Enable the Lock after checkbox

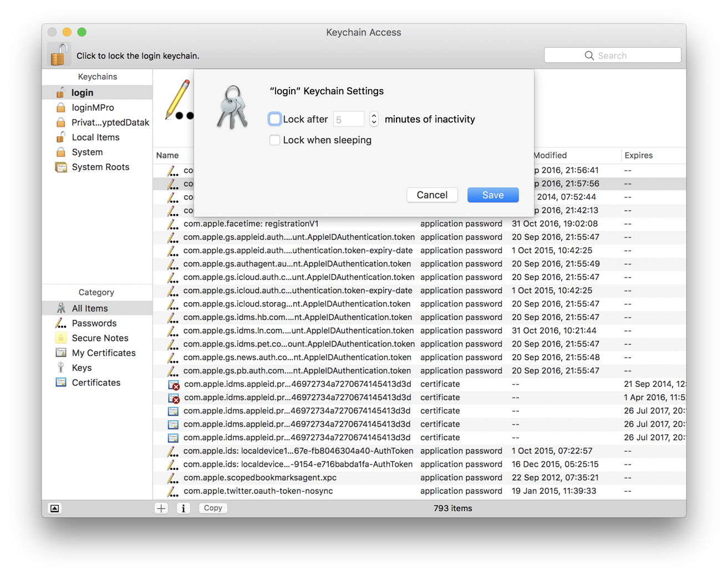coord(275,119)
